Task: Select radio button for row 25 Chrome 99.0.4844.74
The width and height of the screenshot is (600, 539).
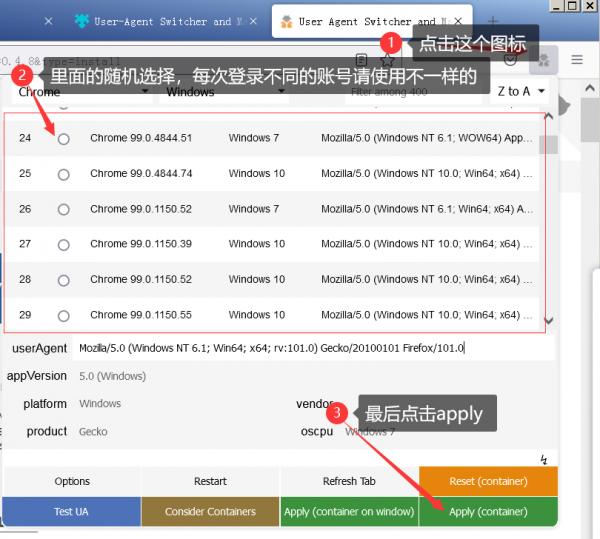Action: [64, 174]
